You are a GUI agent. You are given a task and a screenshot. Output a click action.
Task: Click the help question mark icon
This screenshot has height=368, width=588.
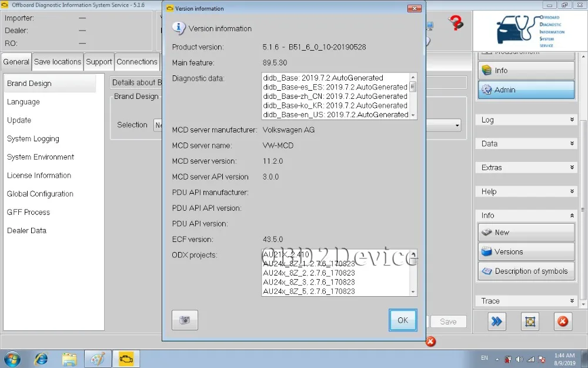click(x=456, y=24)
